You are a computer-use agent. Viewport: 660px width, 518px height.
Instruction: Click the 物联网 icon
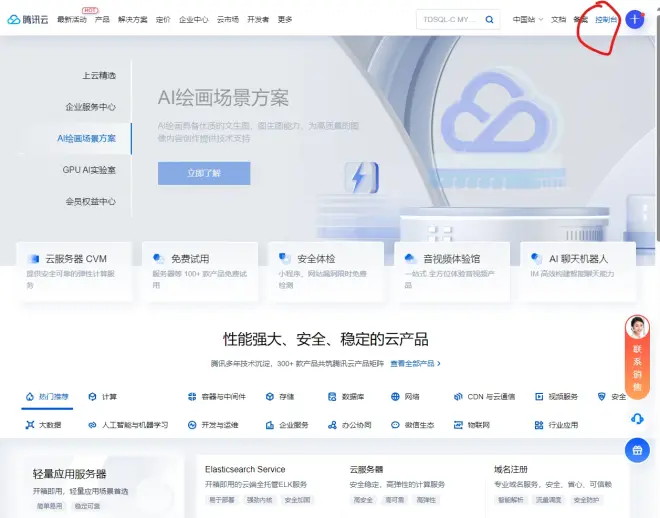(x=458, y=425)
